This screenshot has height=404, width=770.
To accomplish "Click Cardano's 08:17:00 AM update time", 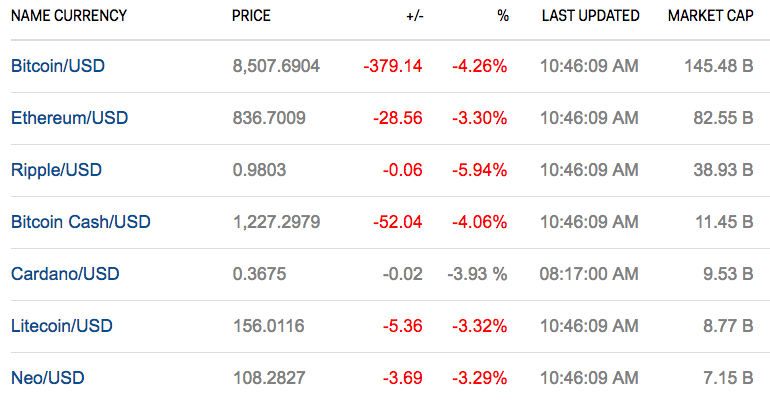I will [x=589, y=274].
